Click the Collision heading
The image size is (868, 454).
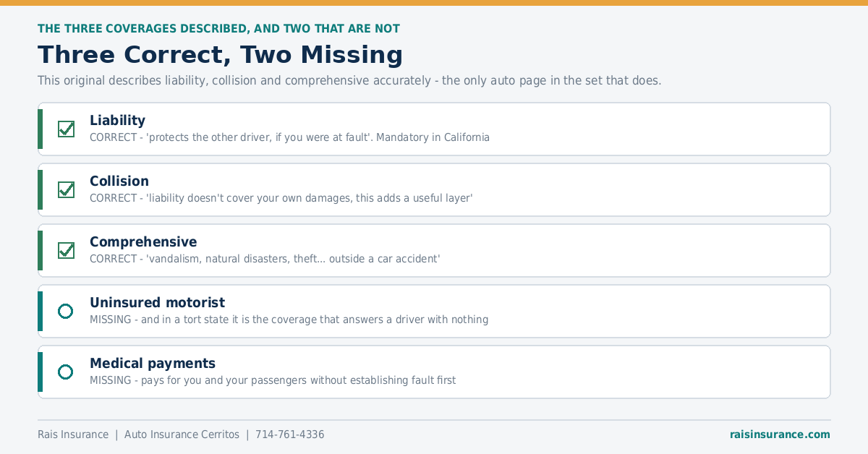coord(119,181)
